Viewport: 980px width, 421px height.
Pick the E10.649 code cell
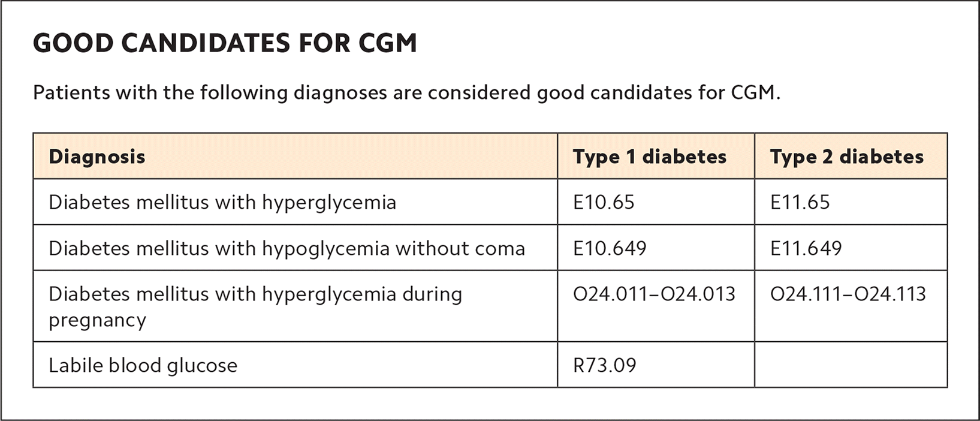pyautogui.click(x=610, y=248)
